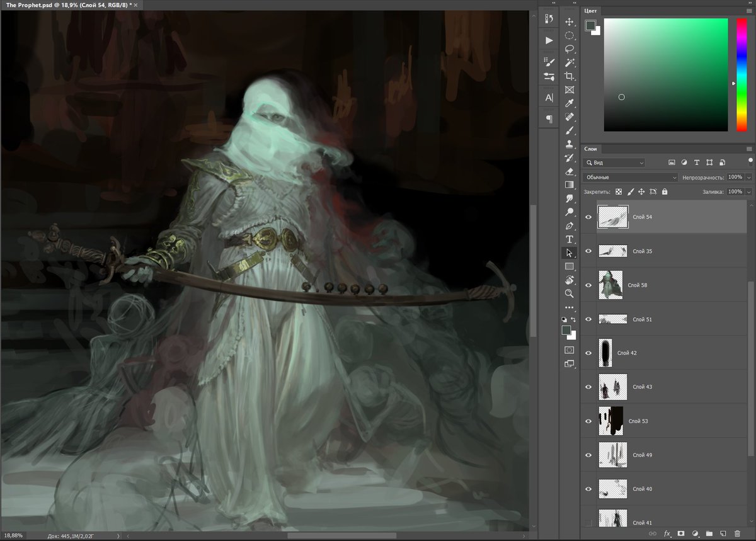This screenshot has width=756, height=541.
Task: Hide layer Слой 42
Action: 588,353
